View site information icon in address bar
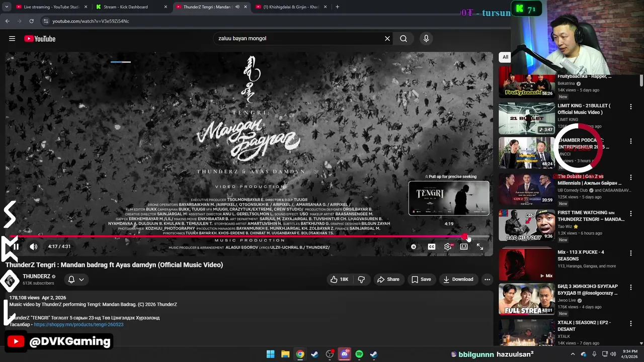Viewport: 644px width, 362px height. (46, 21)
